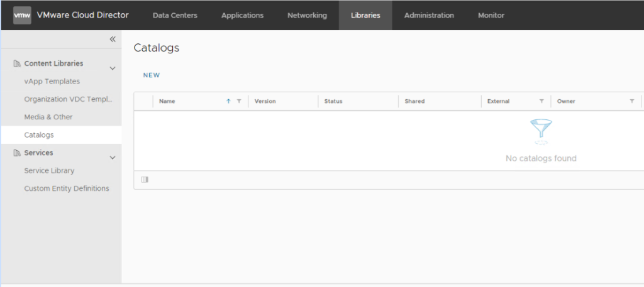This screenshot has height=287, width=644.
Task: Open Media & Other in the sidebar
Action: [x=48, y=117]
